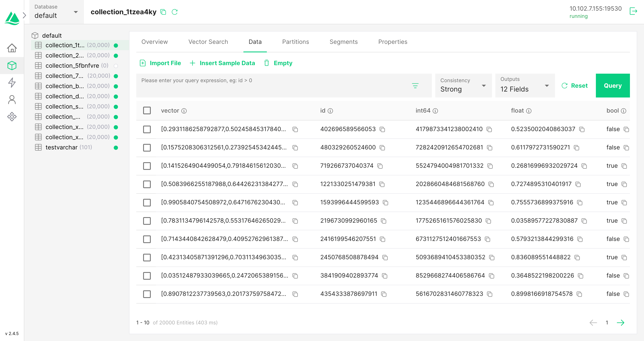The height and width of the screenshot is (341, 644).
Task: Copy the collection name via copy icon
Action: click(163, 12)
